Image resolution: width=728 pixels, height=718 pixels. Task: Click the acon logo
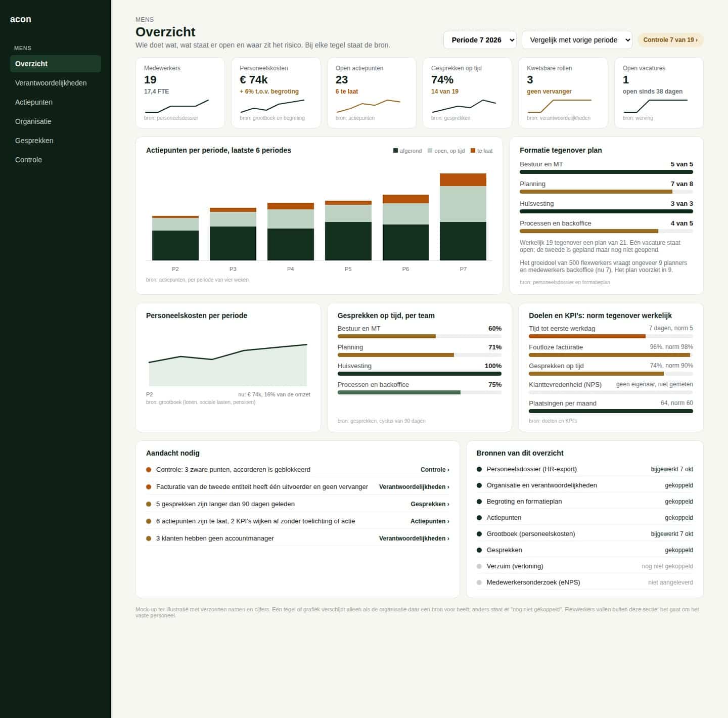tap(21, 19)
